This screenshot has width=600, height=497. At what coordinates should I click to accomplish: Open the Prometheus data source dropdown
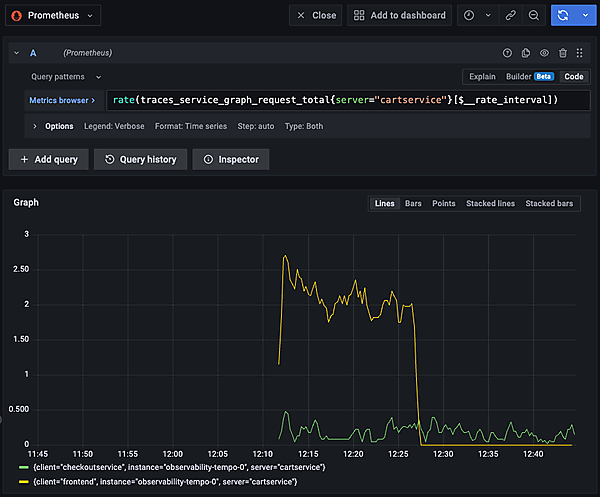pos(52,16)
